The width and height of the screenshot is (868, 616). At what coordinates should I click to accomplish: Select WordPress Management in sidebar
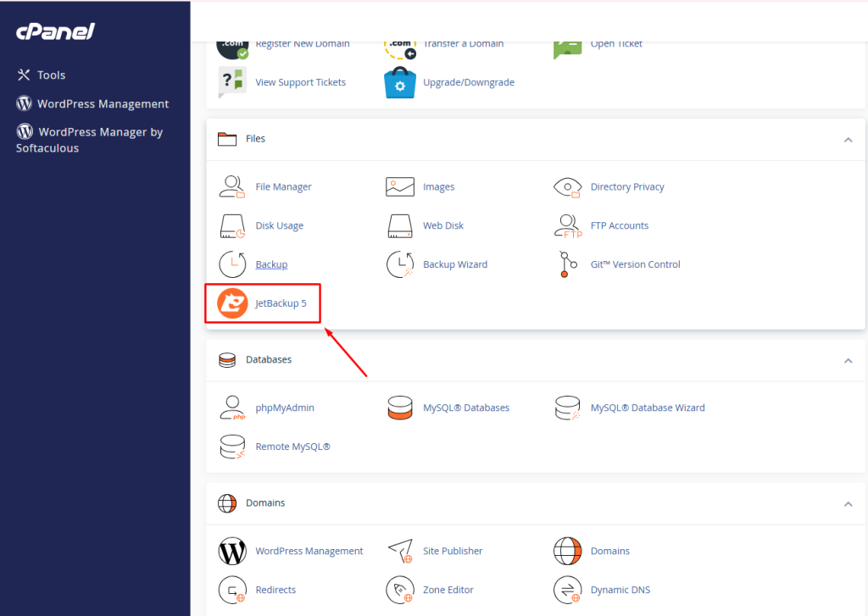pyautogui.click(x=103, y=104)
